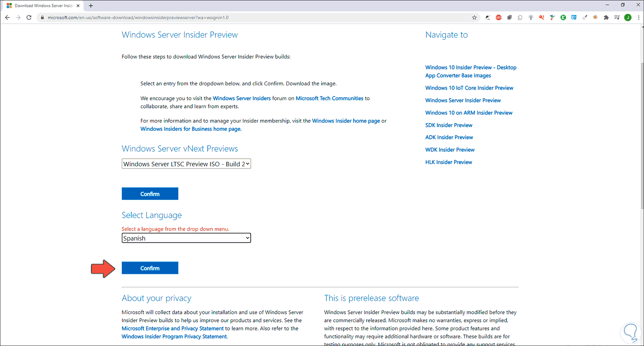644x346 pixels.
Task: Open the media controls playlist icon
Action: point(617,18)
